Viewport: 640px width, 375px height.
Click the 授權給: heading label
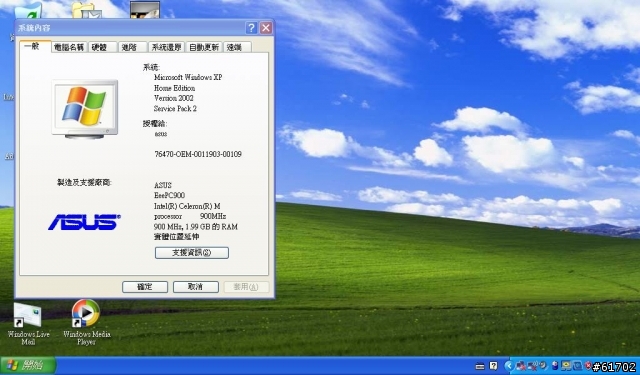coord(155,124)
